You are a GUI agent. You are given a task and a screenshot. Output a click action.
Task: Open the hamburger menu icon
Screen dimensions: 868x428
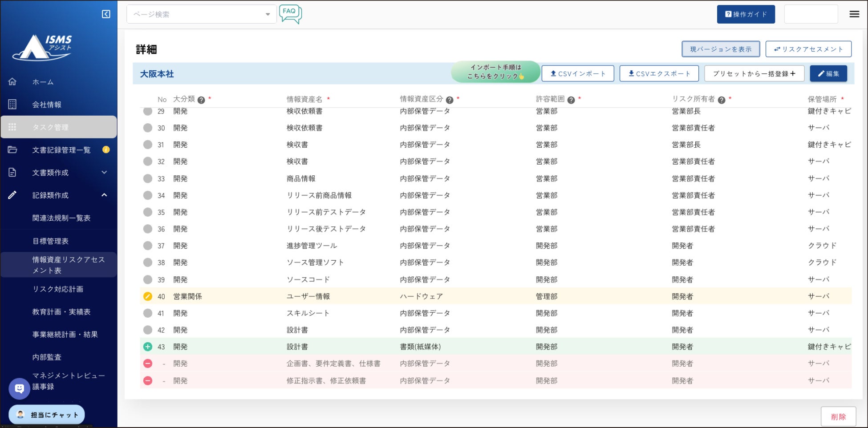coord(854,14)
